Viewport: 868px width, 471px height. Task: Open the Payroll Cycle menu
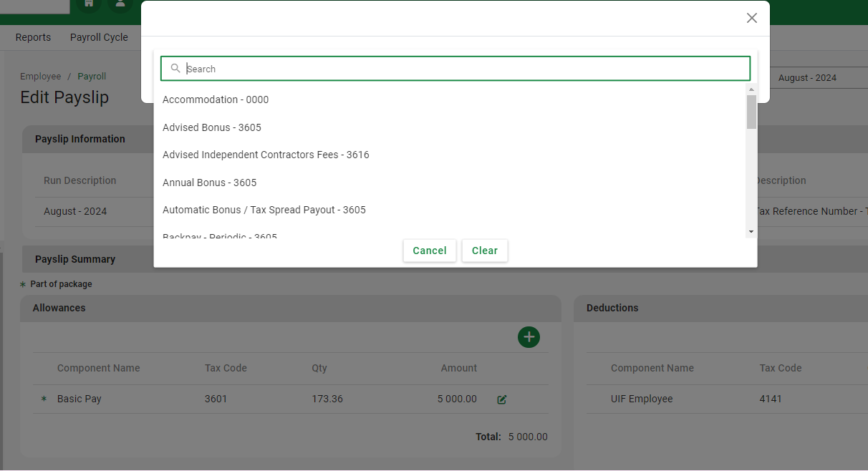99,37
